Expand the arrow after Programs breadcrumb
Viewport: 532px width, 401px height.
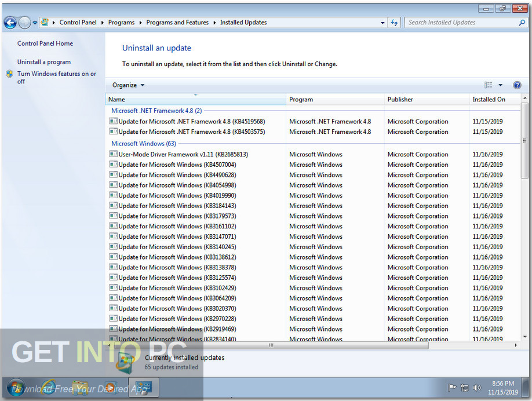click(140, 23)
